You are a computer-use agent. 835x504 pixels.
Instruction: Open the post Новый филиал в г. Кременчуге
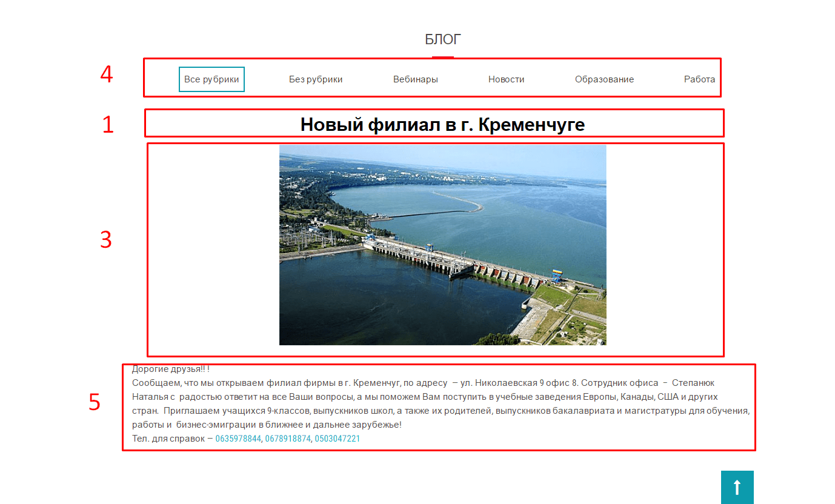coord(443,125)
